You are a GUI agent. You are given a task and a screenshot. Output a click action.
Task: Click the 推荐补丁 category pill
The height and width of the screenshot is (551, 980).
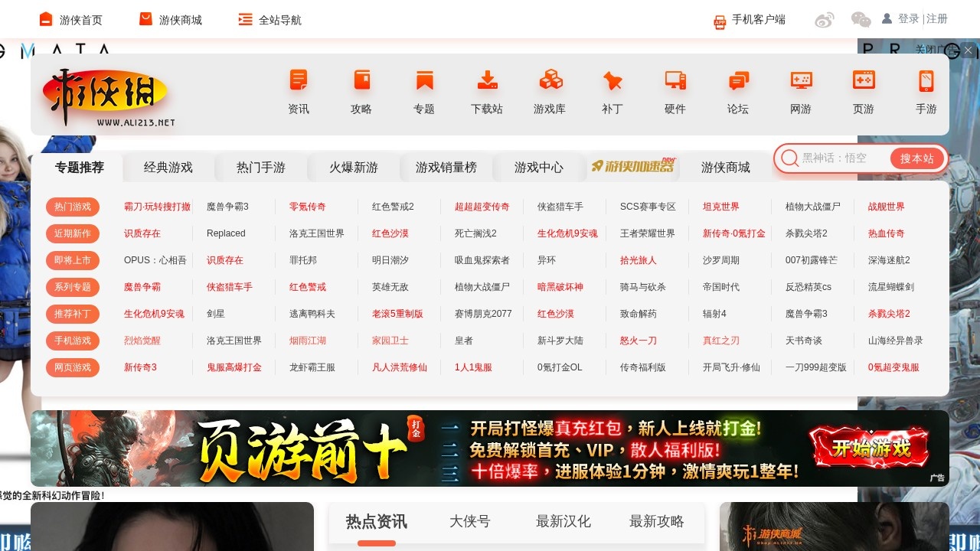[73, 314]
